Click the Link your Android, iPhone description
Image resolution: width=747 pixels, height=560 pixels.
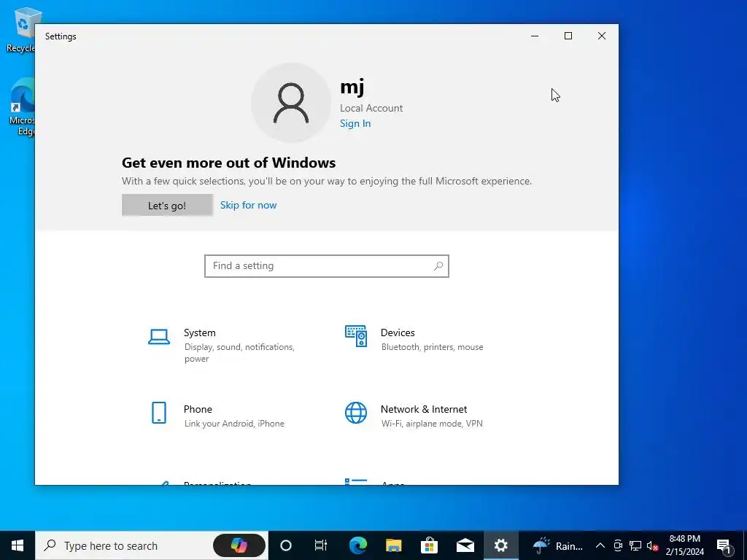234,424
